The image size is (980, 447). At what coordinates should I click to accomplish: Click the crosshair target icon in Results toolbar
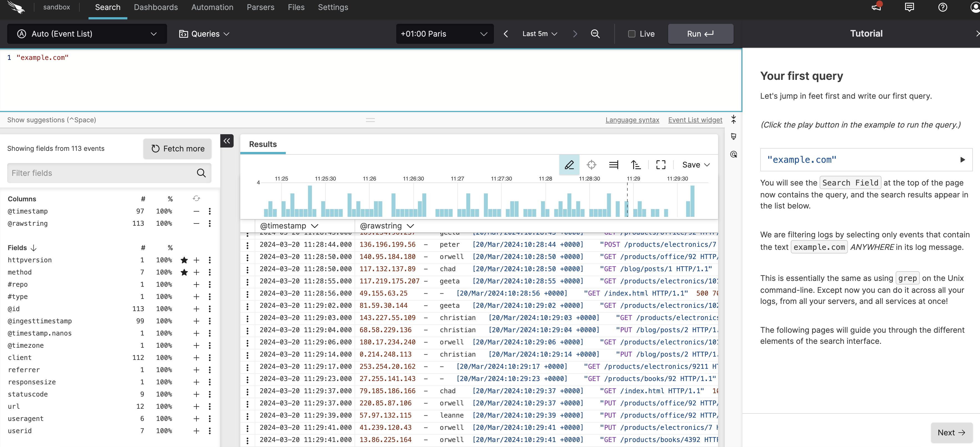(591, 165)
